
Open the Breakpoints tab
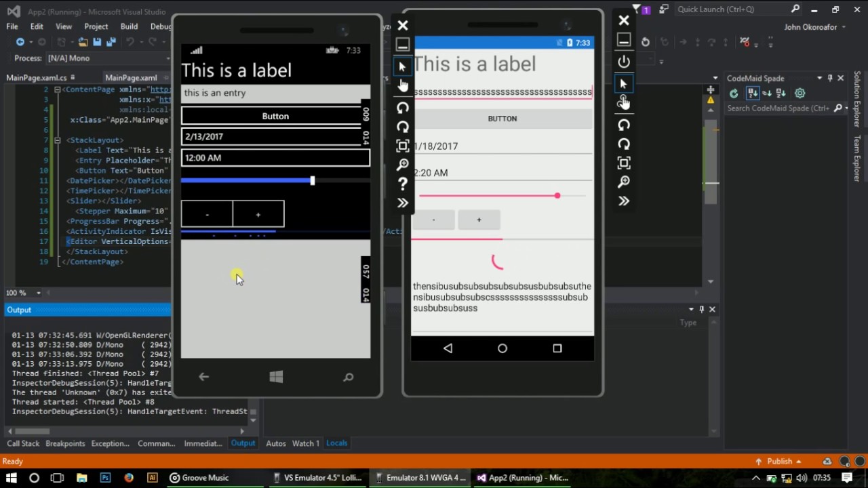(x=65, y=443)
